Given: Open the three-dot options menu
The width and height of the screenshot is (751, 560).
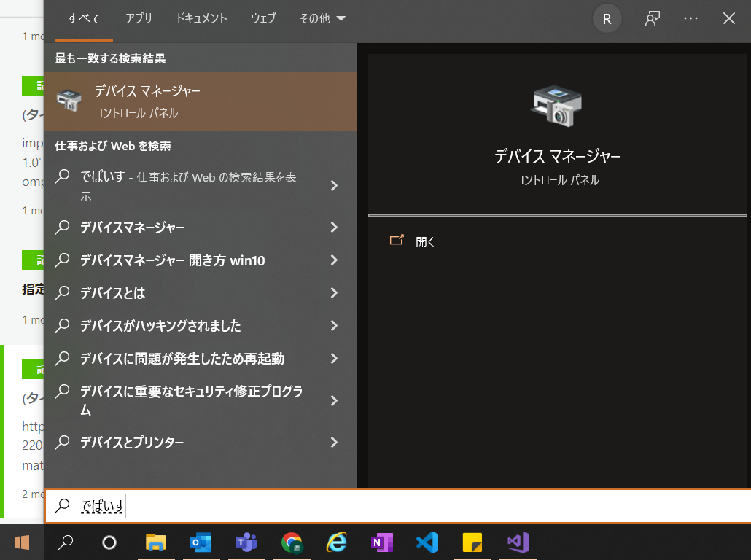Looking at the screenshot, I should pos(690,19).
